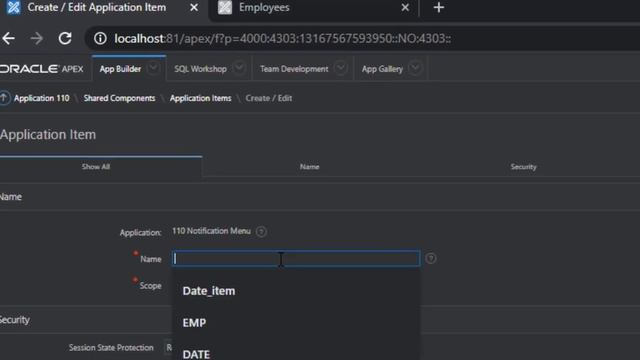The width and height of the screenshot is (640, 360).
Task: Open a new browser tab with the plus
Action: pyautogui.click(x=438, y=7)
